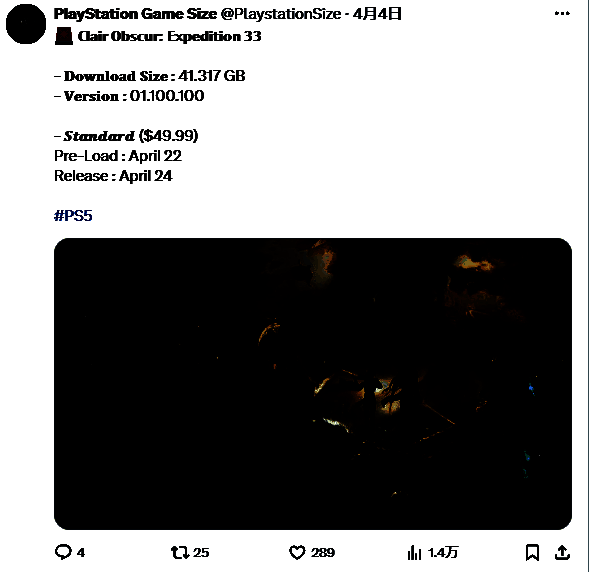Screen dimensions: 598x572
Task: Open the attached game image
Action: (313, 384)
